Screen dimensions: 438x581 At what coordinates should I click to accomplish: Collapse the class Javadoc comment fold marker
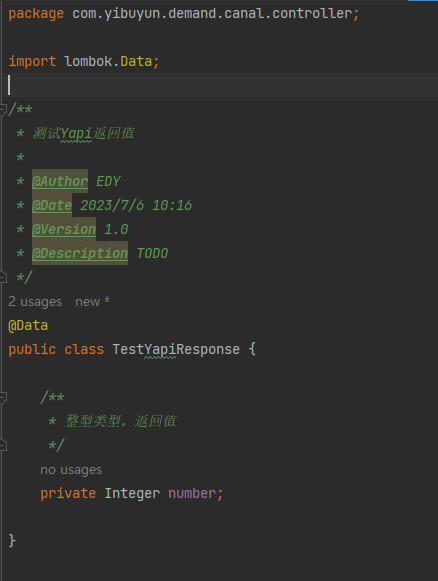(x=3, y=110)
